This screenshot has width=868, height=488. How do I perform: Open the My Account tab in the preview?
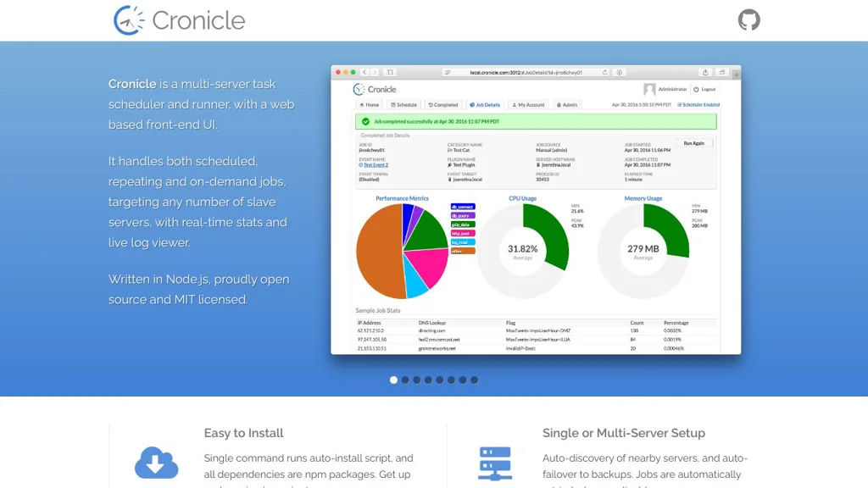[529, 104]
